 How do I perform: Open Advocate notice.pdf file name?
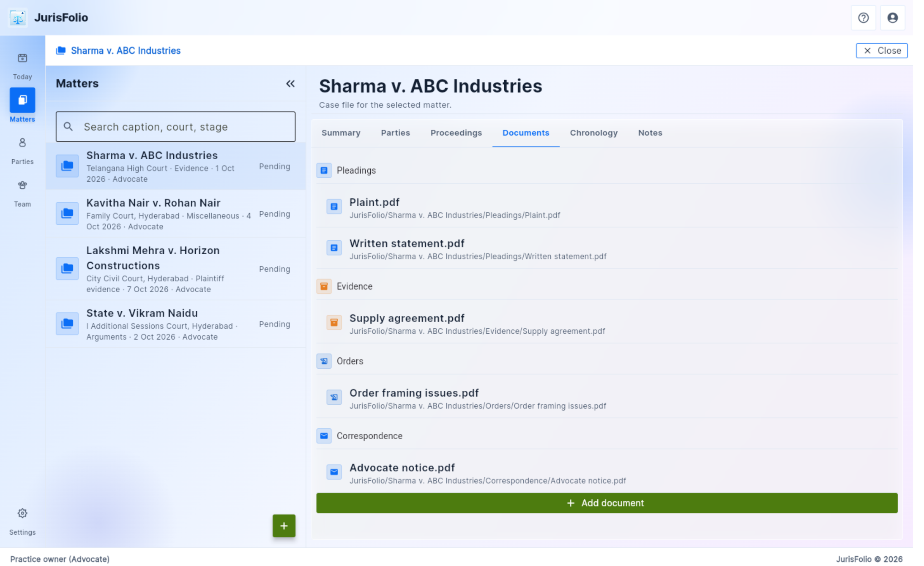[402, 468]
